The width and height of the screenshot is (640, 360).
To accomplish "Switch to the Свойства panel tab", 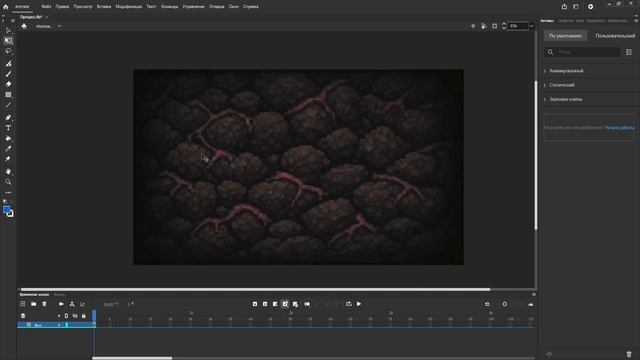I will pos(566,20).
